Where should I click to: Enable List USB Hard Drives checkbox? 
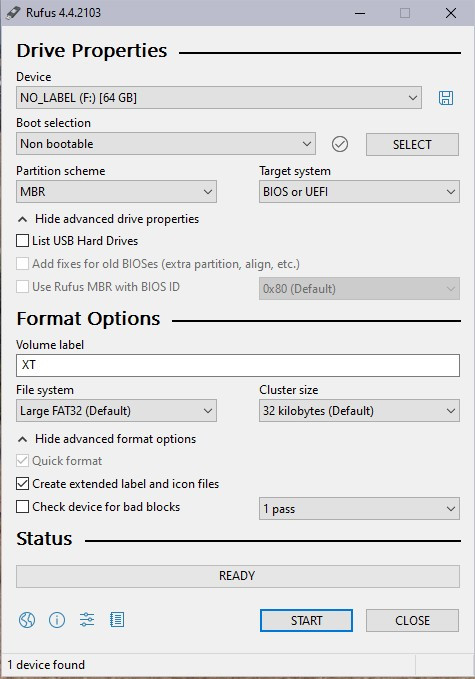coord(23,241)
